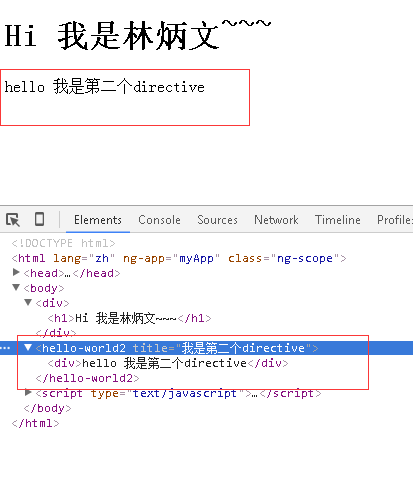Select the script type="text/javascript" row
Screen dimensions: 413x494
coord(178,393)
